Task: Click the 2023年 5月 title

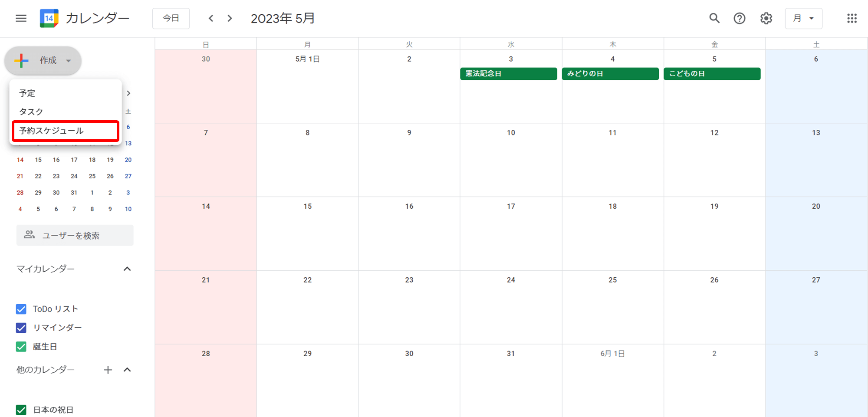Action: (283, 18)
